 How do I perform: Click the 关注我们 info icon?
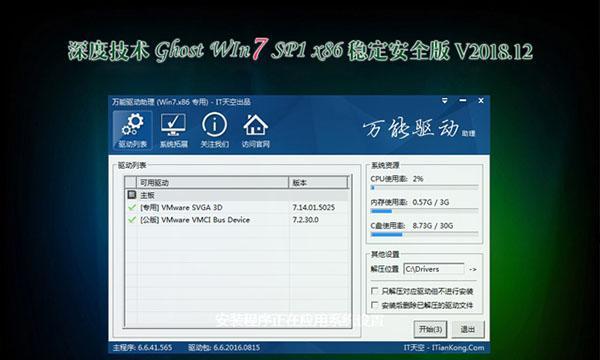click(x=214, y=130)
